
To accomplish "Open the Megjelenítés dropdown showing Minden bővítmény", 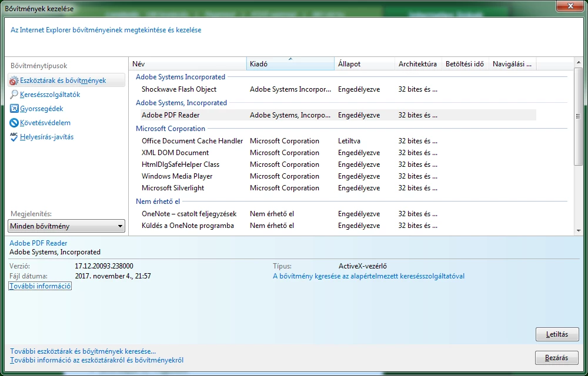I will pos(66,226).
